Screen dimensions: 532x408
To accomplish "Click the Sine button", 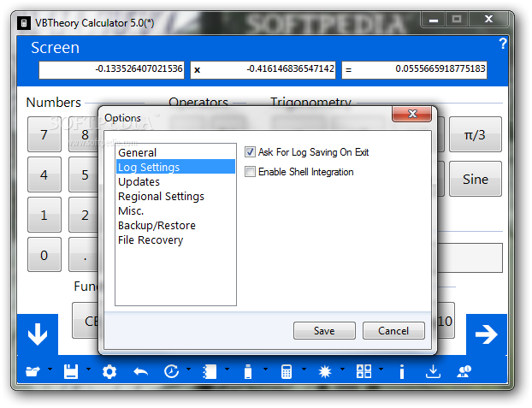I will [x=476, y=179].
